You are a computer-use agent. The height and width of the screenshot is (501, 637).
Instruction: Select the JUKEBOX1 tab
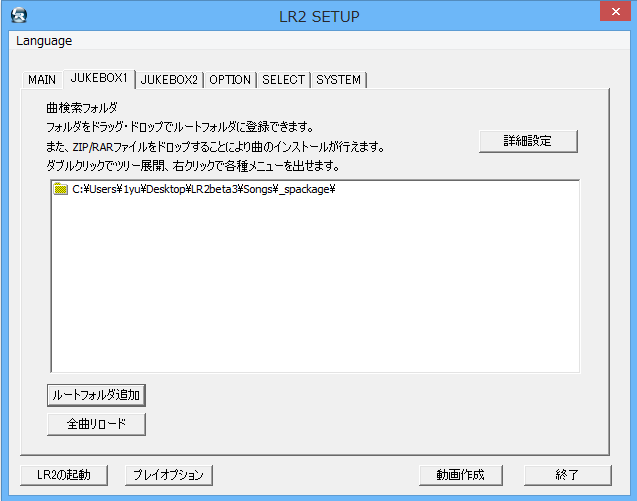tap(99, 78)
